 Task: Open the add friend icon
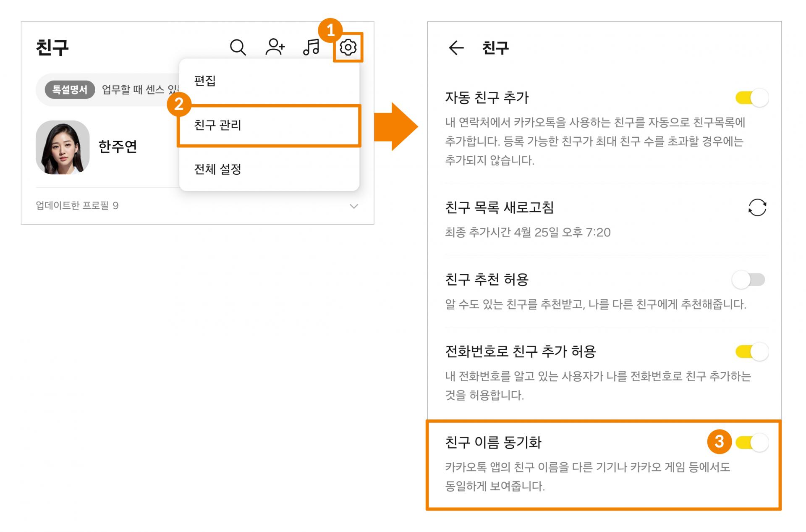275,47
